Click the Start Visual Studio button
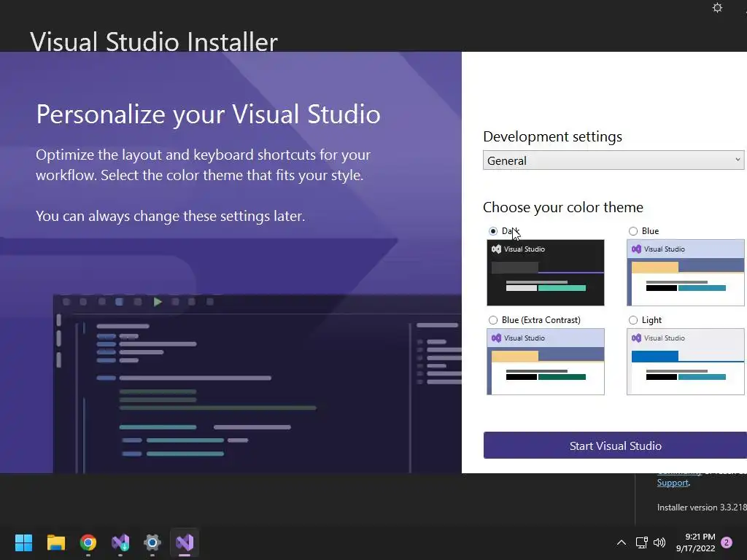 (615, 446)
